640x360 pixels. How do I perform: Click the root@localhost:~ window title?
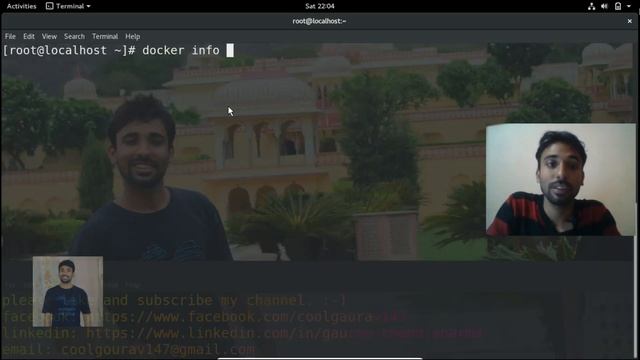click(x=319, y=21)
